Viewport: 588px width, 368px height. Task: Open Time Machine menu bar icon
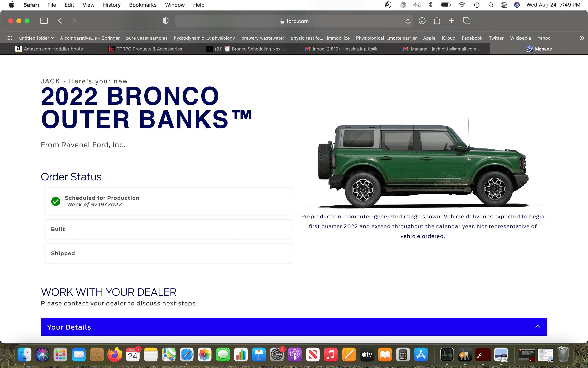tap(477, 5)
